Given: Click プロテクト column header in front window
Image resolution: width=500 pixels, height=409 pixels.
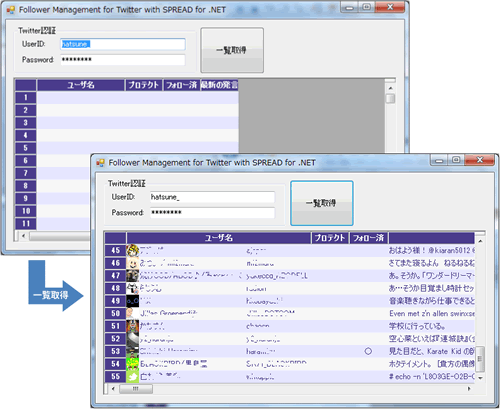Looking at the screenshot, I should click(330, 238).
